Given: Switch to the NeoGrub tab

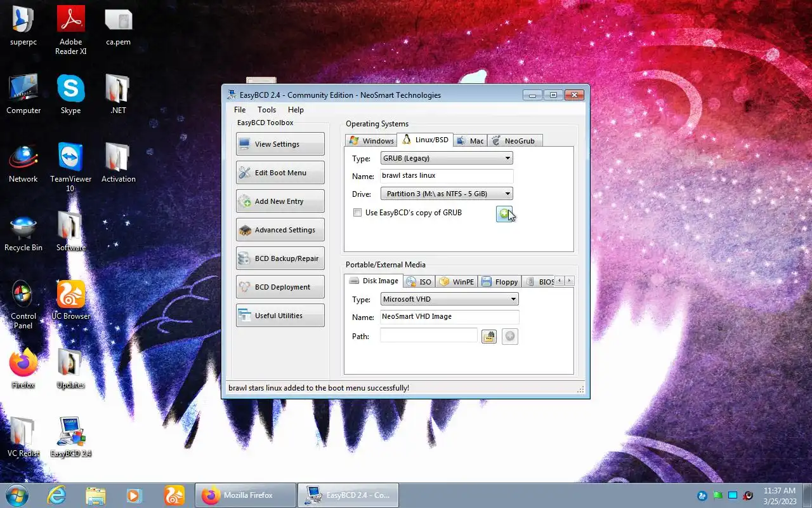Looking at the screenshot, I should point(514,141).
